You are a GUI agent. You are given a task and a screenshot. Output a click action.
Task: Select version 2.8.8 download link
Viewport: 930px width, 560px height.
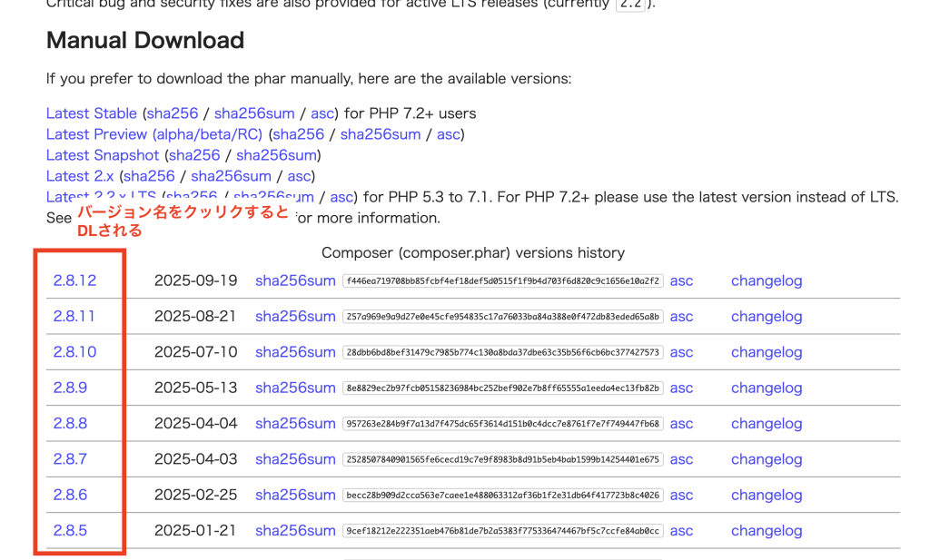70,423
